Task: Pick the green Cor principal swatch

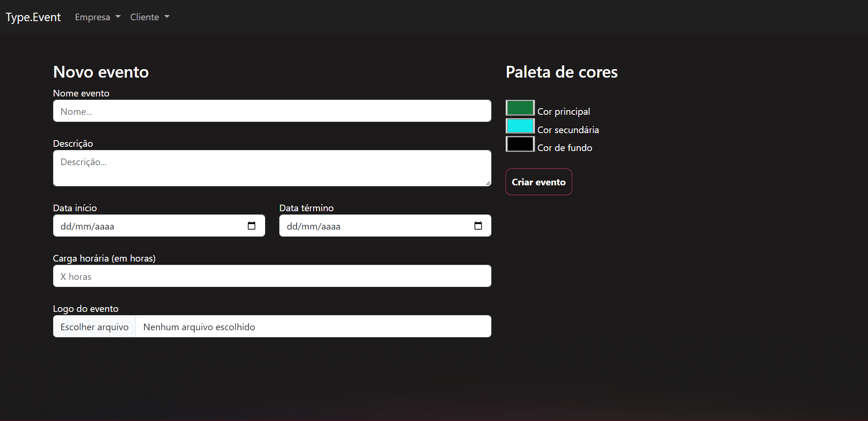Action: tap(520, 108)
